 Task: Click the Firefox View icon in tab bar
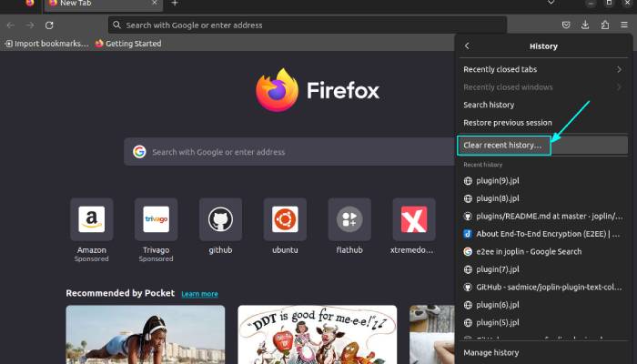click(30, 4)
